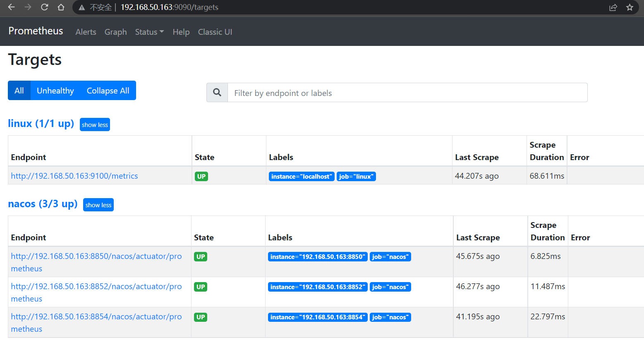Image resolution: width=644 pixels, height=340 pixels.
Task: Go back with browser back arrow
Action: pyautogui.click(x=11, y=7)
